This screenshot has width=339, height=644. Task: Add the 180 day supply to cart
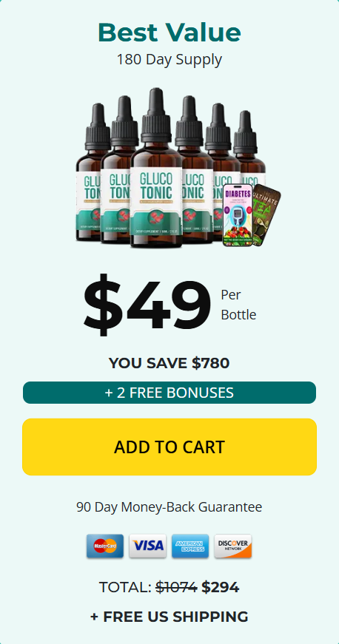tap(169, 447)
